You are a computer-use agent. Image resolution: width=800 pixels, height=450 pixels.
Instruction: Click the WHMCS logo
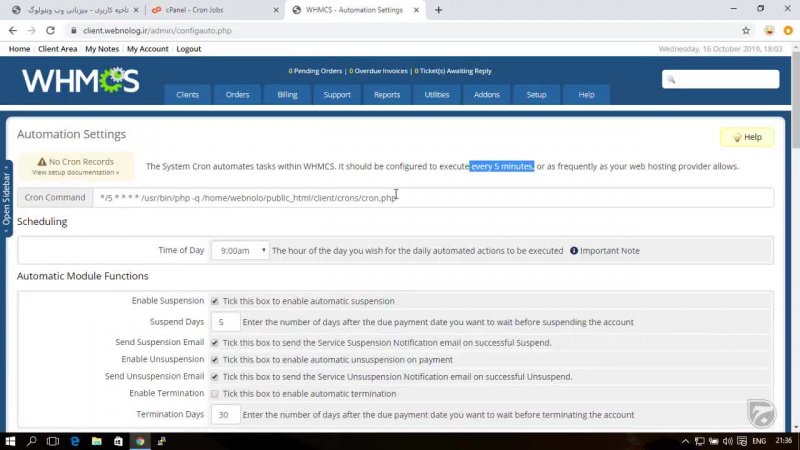tap(81, 80)
